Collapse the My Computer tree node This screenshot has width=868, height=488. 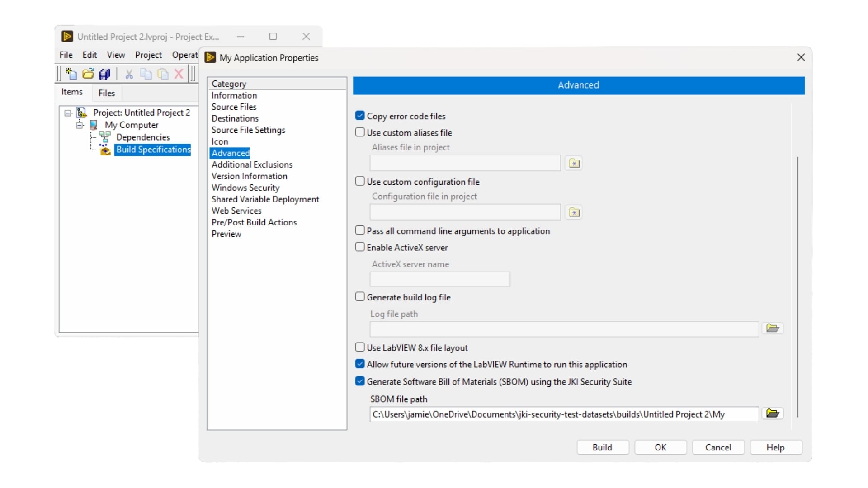[x=80, y=125]
